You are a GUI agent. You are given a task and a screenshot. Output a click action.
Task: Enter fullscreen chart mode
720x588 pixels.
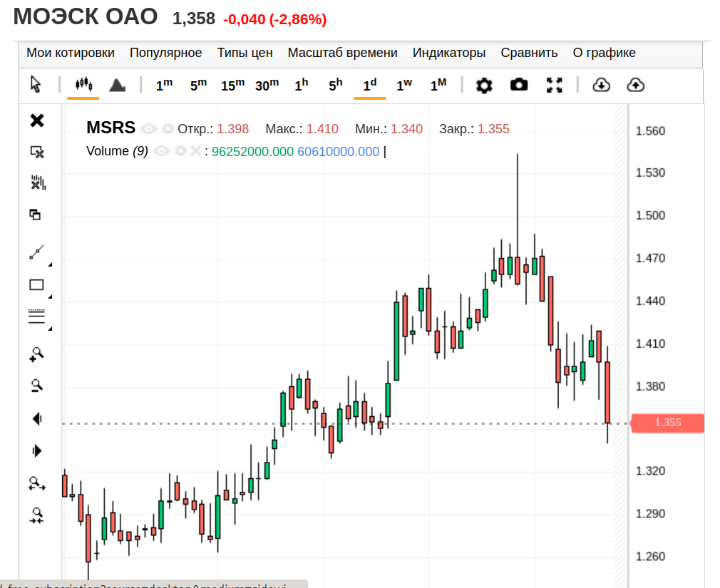(554, 86)
